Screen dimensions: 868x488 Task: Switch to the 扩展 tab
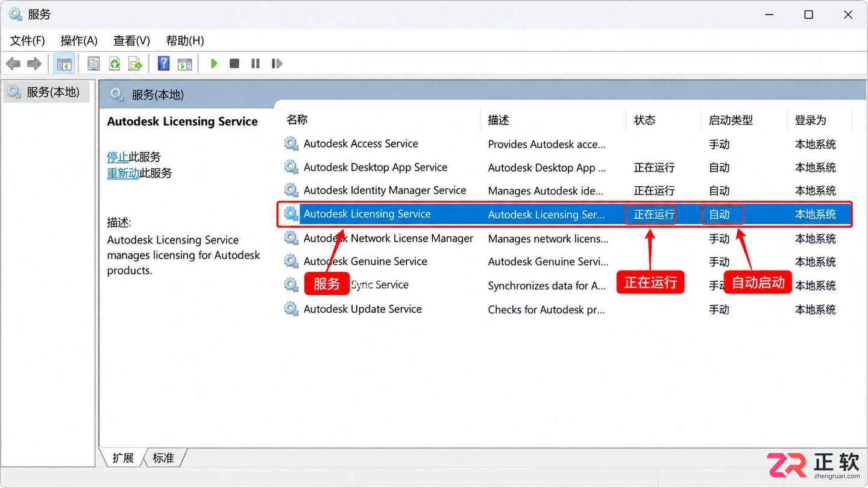point(123,458)
